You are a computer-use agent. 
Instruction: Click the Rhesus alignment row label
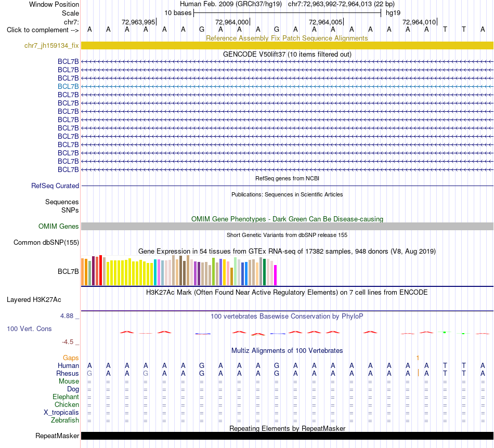tap(68, 373)
